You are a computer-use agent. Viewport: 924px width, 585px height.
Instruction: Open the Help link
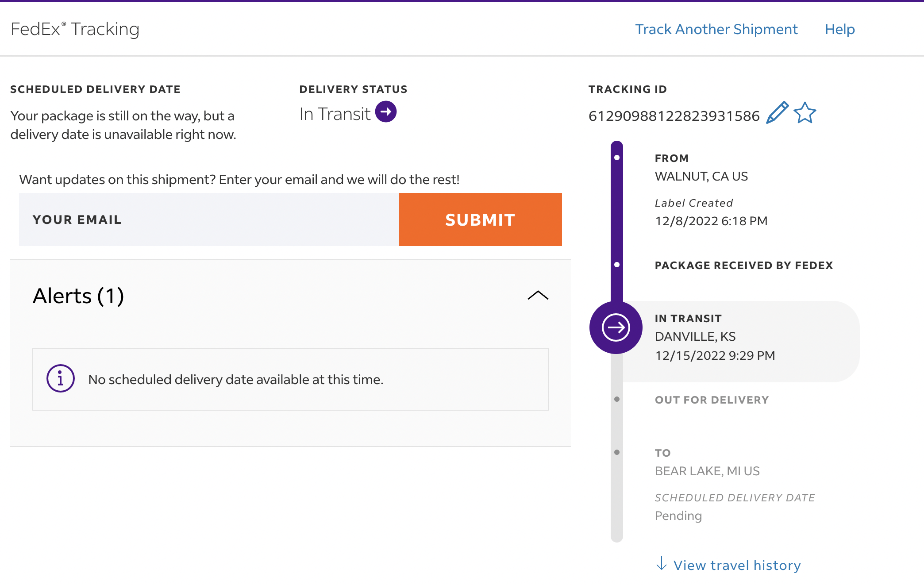(839, 29)
